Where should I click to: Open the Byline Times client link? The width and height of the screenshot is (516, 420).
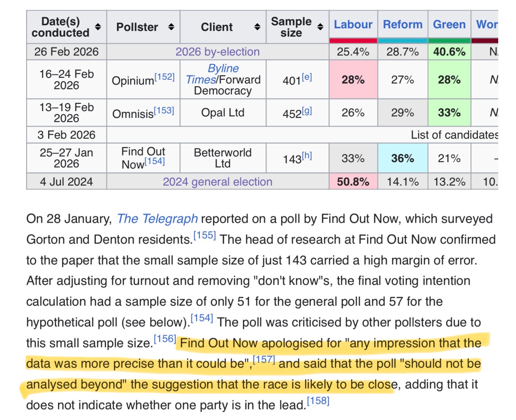(223, 69)
